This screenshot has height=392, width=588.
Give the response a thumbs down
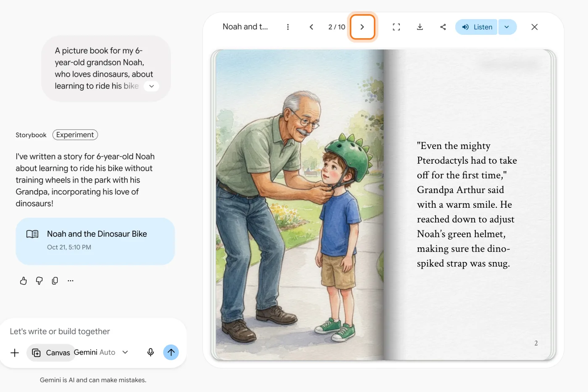click(39, 281)
